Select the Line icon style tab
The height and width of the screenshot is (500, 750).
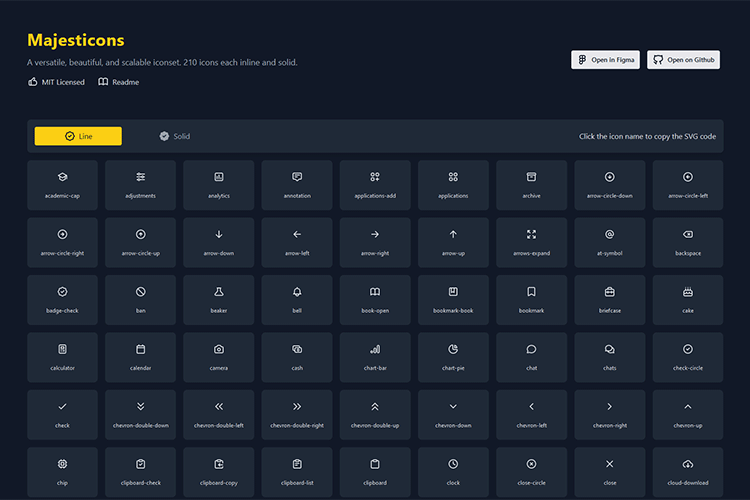click(x=78, y=136)
